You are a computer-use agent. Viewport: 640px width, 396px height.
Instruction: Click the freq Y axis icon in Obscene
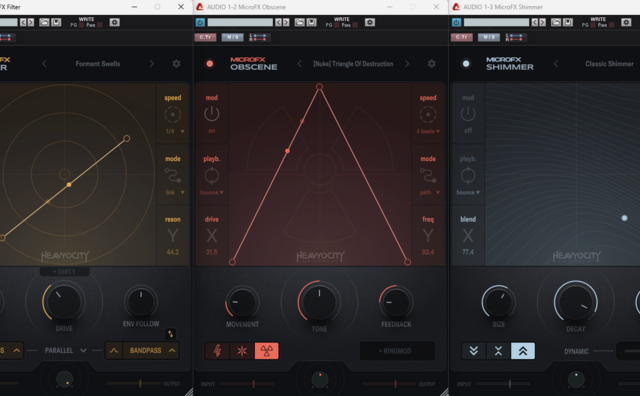pos(428,236)
